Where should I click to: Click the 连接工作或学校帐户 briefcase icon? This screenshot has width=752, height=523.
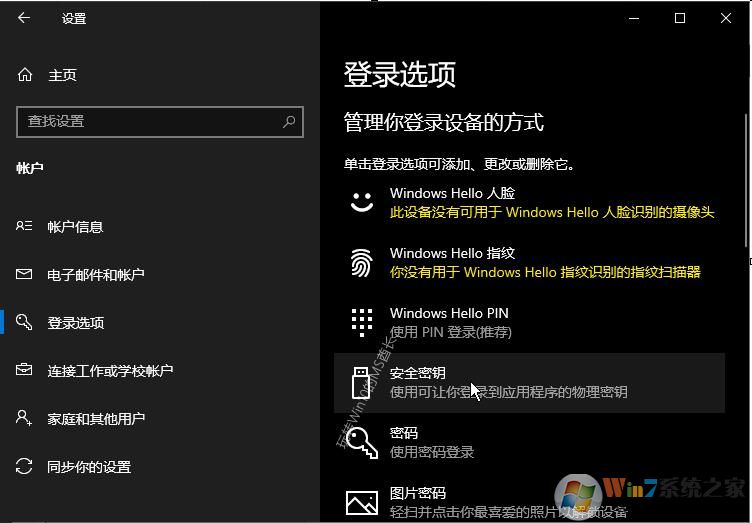click(x=24, y=370)
